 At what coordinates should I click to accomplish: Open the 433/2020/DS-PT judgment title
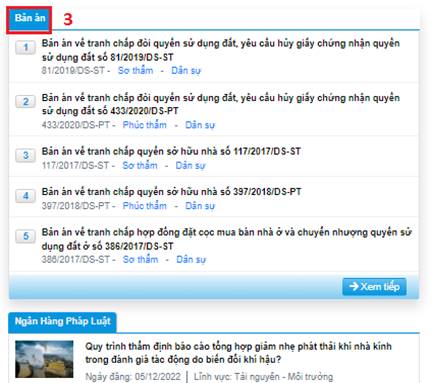(220, 104)
